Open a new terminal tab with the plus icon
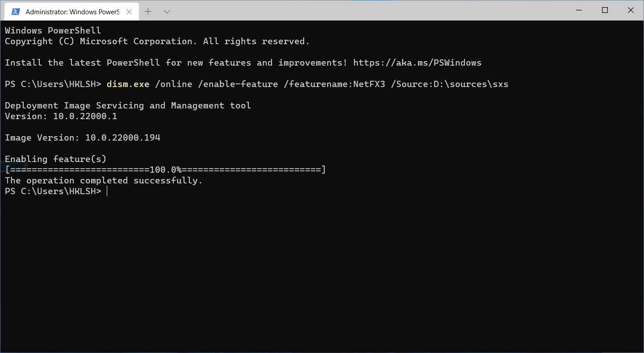The width and height of the screenshot is (644, 353). (x=148, y=12)
